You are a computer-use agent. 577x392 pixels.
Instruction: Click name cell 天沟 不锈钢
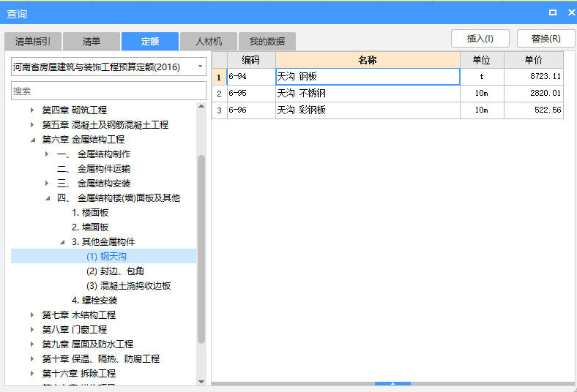pyautogui.click(x=368, y=94)
